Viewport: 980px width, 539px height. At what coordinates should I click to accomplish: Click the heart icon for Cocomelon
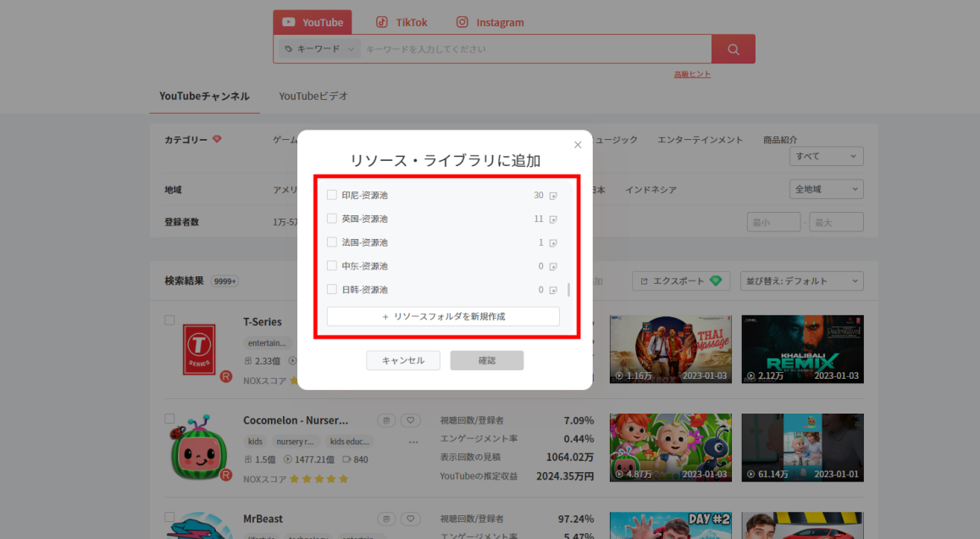click(x=411, y=420)
